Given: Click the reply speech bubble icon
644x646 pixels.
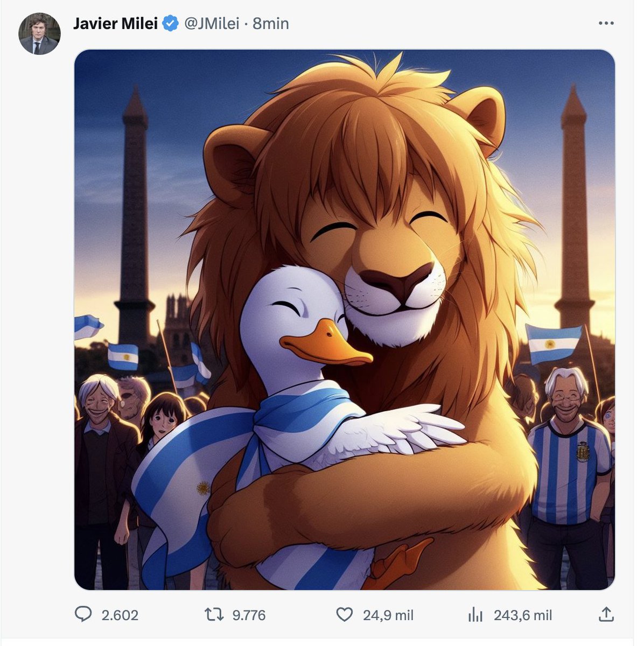Looking at the screenshot, I should pyautogui.click(x=83, y=614).
